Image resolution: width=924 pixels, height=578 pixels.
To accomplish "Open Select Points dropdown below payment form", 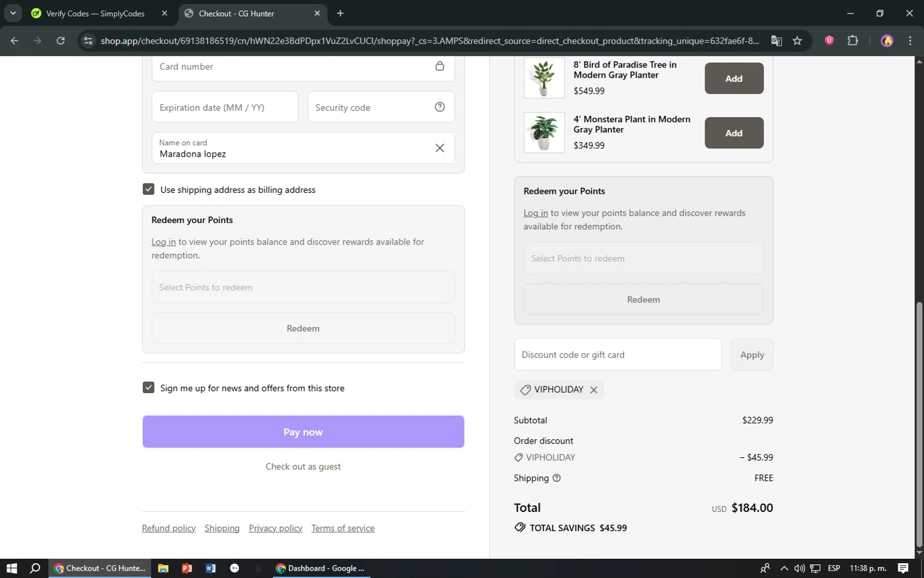I will pos(303,287).
